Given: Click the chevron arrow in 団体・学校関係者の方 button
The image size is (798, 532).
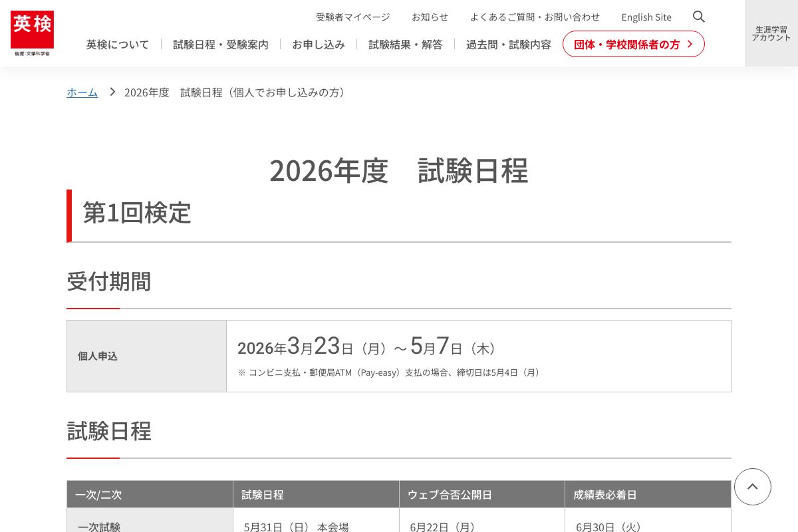Looking at the screenshot, I should [690, 44].
